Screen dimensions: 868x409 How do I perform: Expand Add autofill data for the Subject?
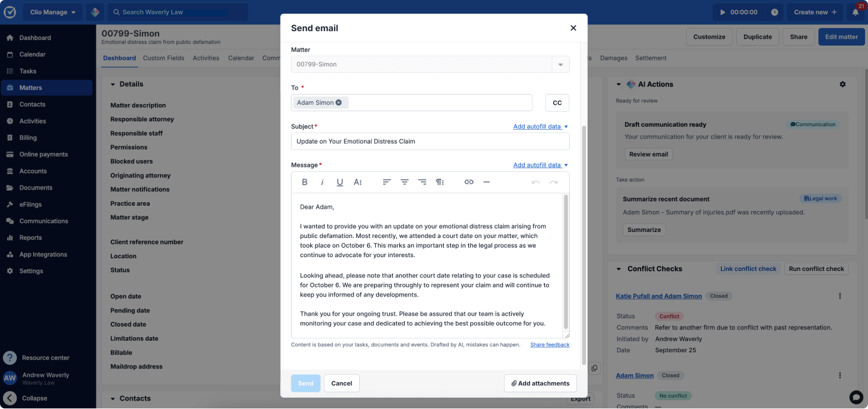(x=540, y=126)
